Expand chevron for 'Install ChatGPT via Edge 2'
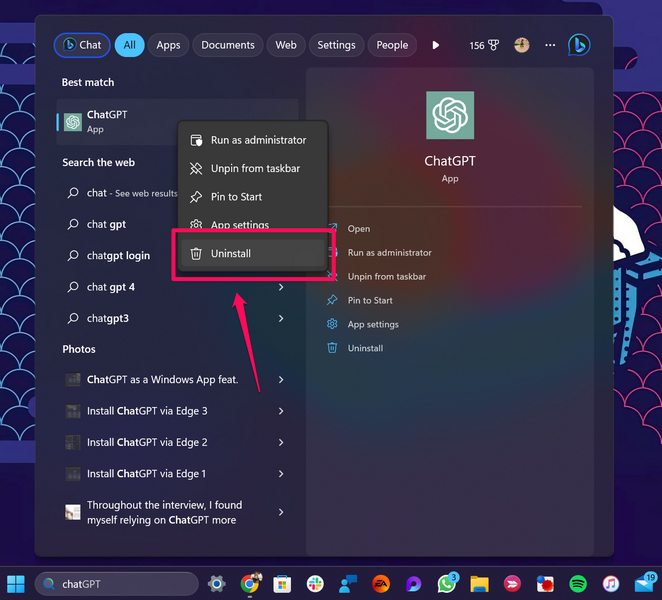This screenshot has height=600, width=662. point(281,442)
